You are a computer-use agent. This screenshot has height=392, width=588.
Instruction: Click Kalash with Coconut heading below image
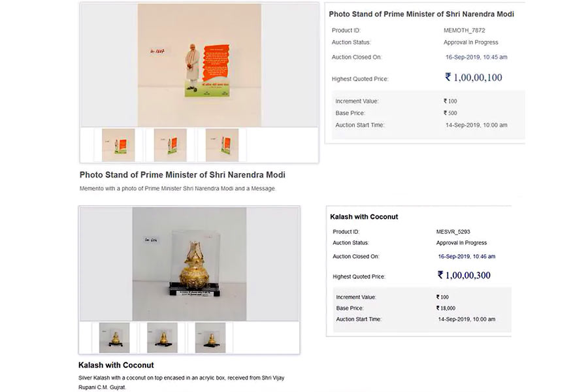click(x=116, y=365)
